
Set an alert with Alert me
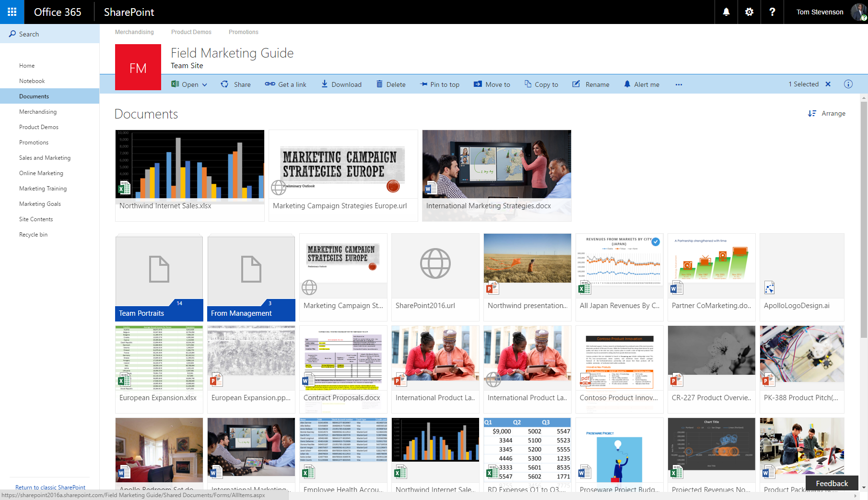642,84
